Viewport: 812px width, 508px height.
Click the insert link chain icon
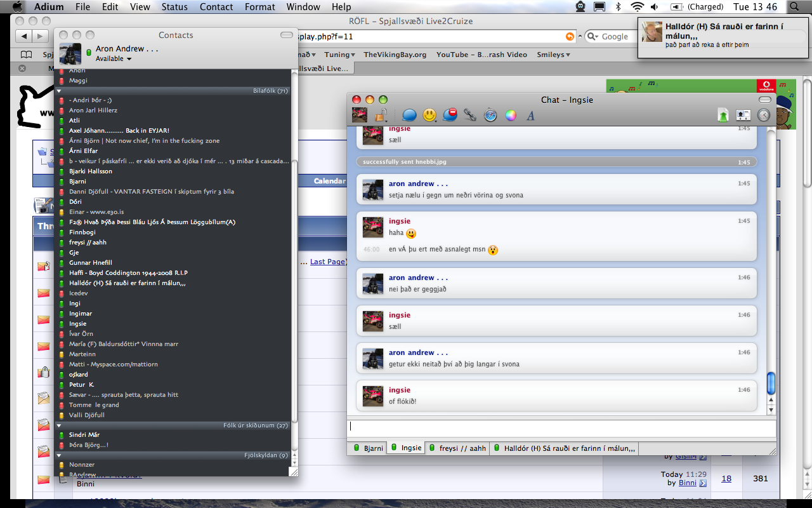pos(470,115)
